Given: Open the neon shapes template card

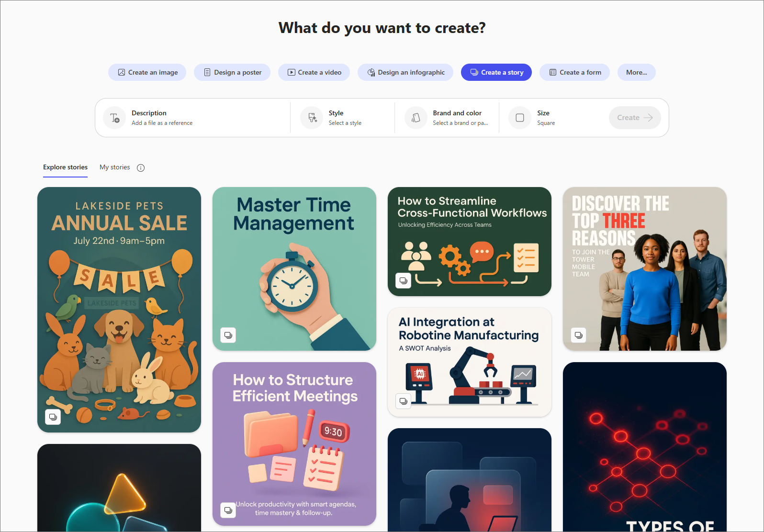Looking at the screenshot, I should (119, 488).
